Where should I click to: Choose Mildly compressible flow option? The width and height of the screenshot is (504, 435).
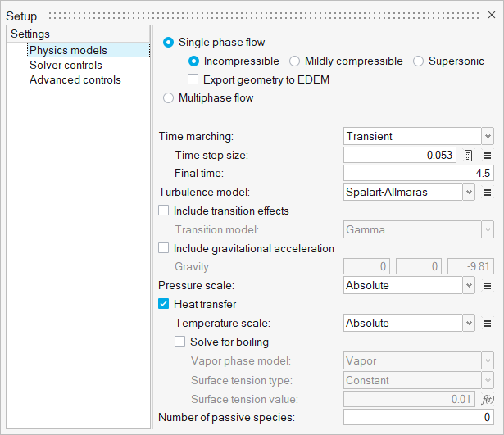294,61
